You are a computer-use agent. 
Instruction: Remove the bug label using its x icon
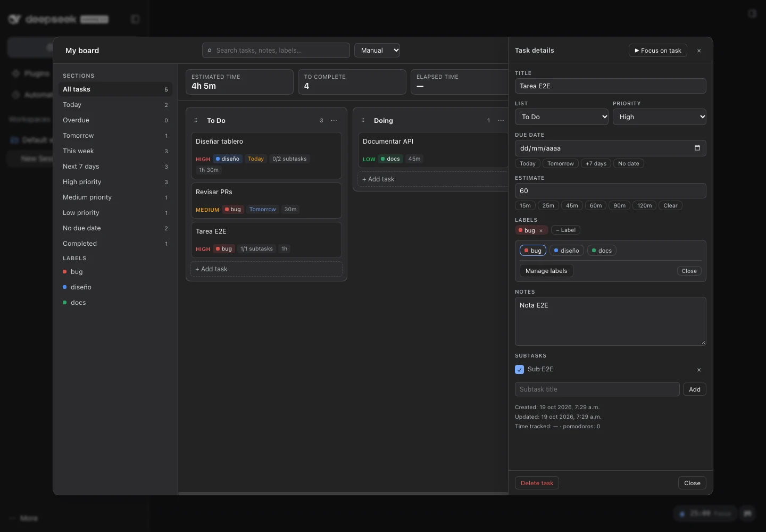[x=541, y=230]
